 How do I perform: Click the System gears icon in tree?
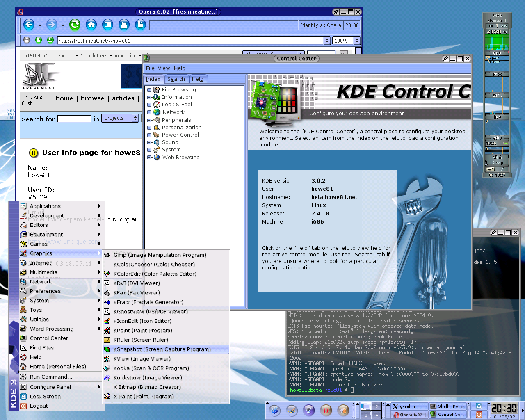[x=157, y=150]
